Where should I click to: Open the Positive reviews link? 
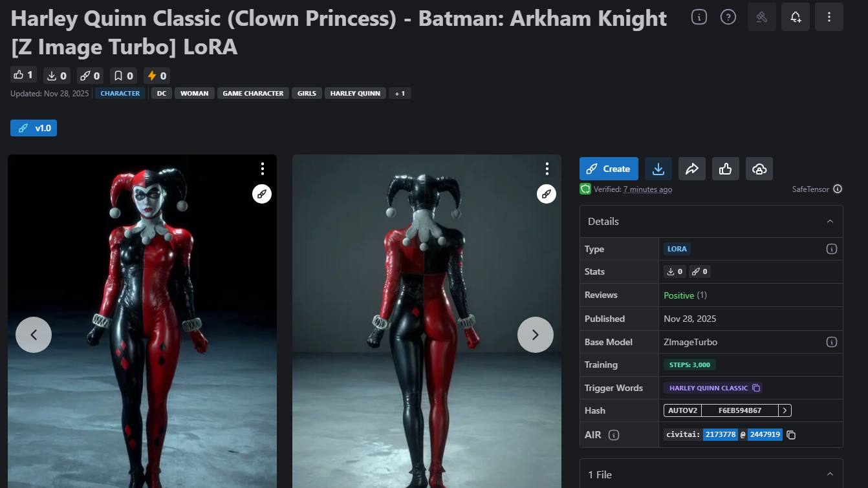[679, 295]
